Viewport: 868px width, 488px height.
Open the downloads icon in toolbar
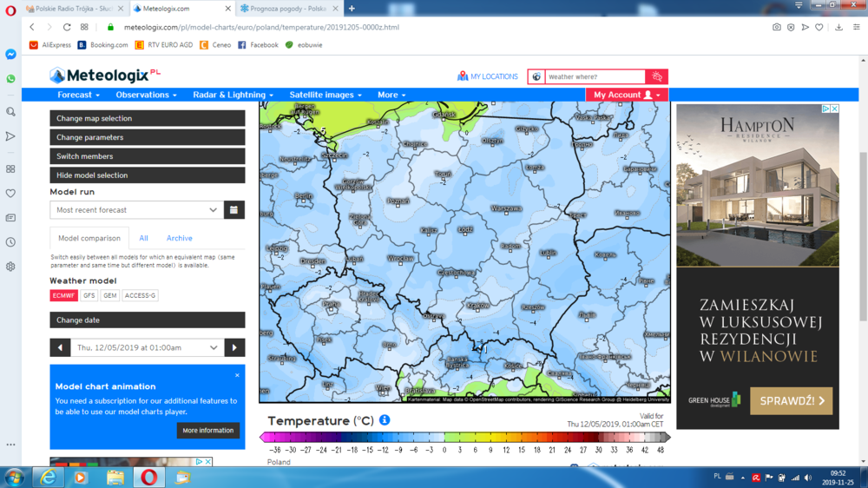pos(838,27)
